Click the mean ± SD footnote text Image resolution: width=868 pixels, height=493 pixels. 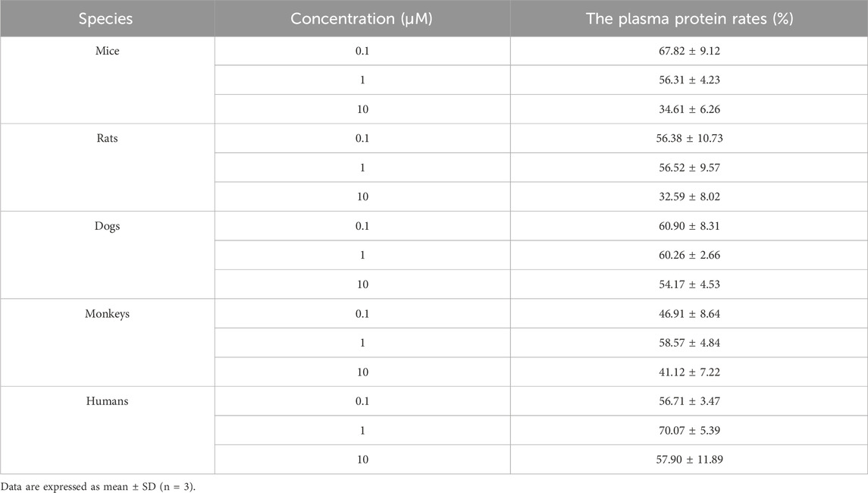[96, 485]
